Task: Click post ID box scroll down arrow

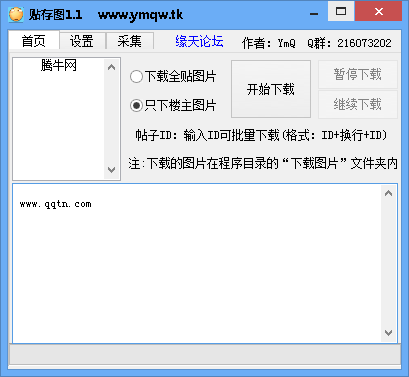Action: [388, 333]
